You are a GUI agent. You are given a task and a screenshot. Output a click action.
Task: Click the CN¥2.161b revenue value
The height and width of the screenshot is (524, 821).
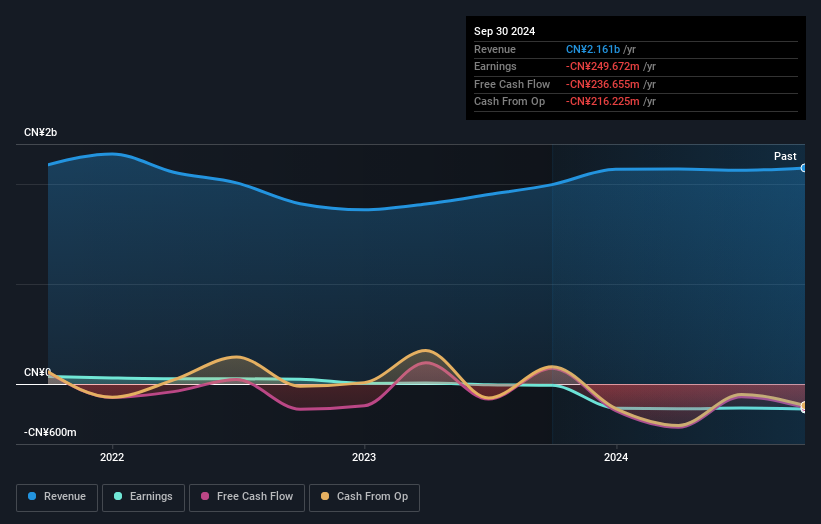593,49
